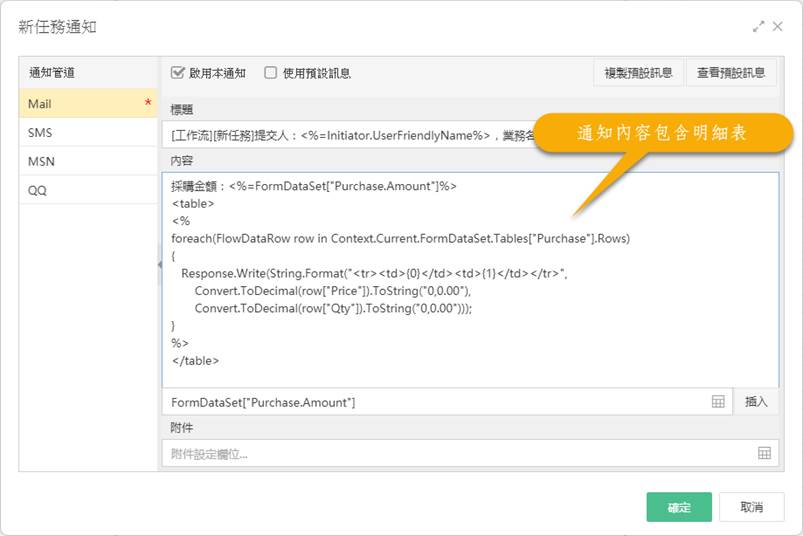
Task: Select the Mail notification channel
Action: (88, 103)
